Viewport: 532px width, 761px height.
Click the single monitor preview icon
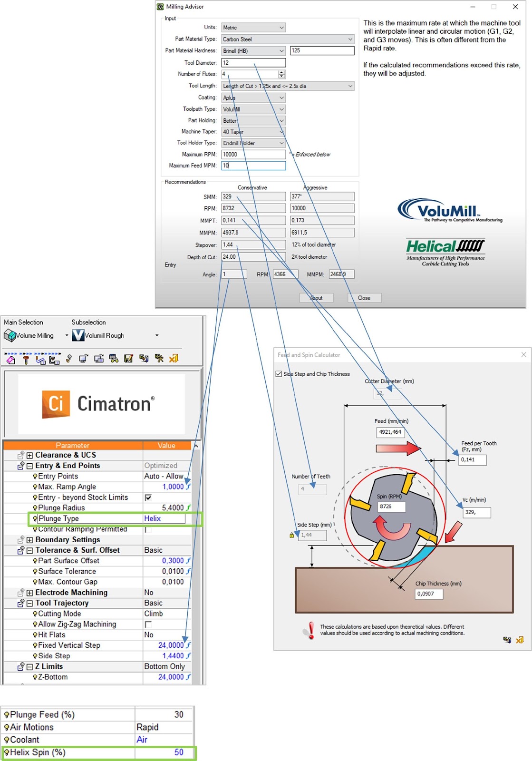[x=84, y=359]
